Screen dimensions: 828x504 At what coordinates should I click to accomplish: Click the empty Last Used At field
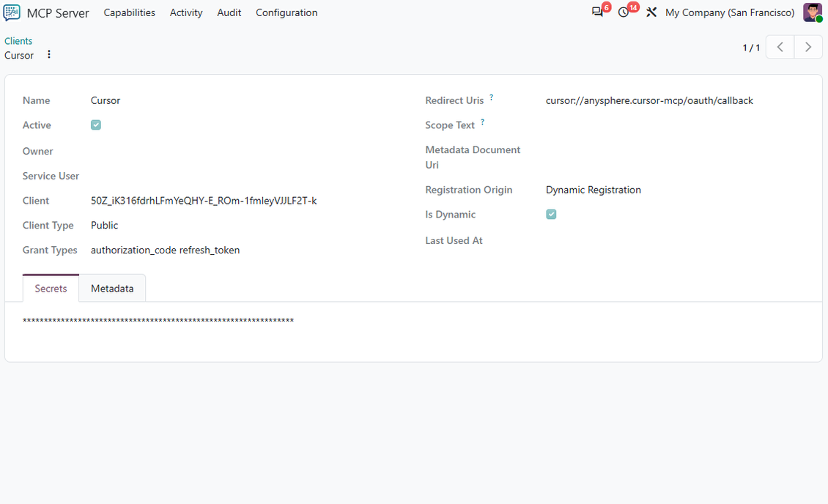(x=675, y=241)
